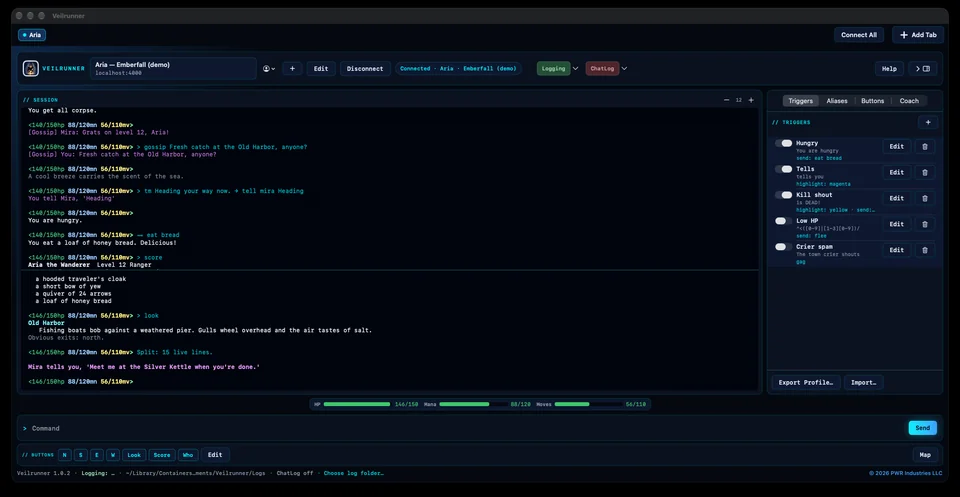960x497 pixels.
Task: Enable the Low HP trigger
Action: [x=784, y=220]
